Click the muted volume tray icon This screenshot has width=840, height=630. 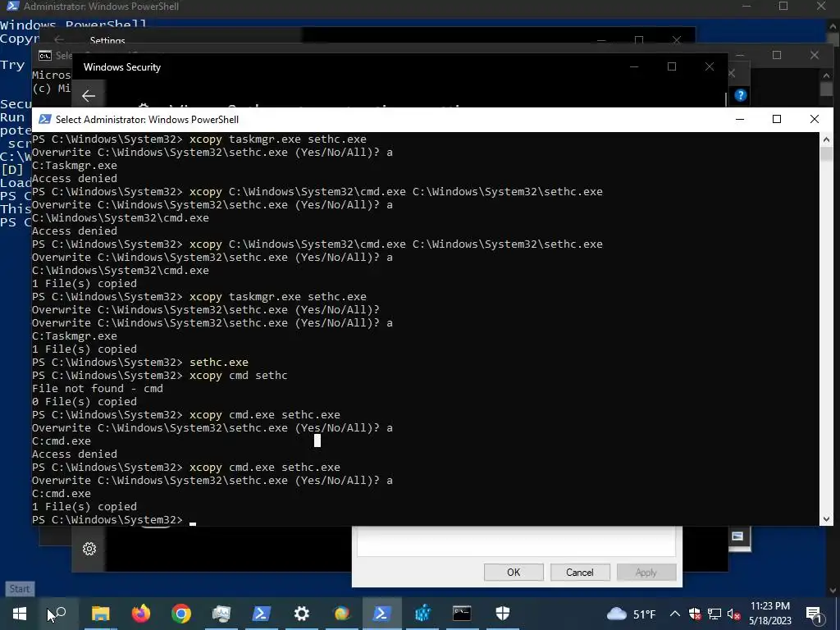(734, 614)
